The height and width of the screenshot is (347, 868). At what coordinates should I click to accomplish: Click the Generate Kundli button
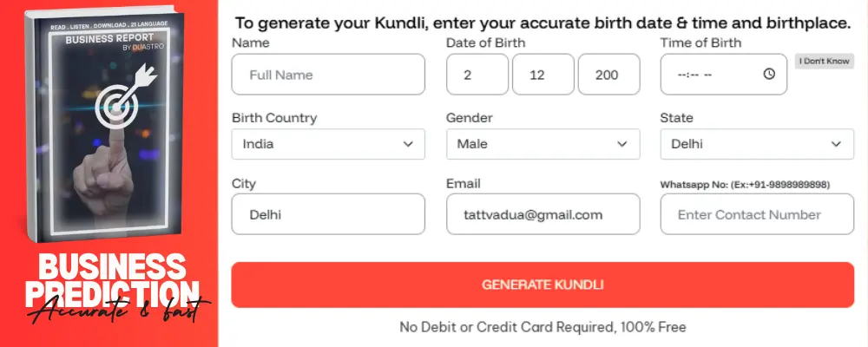click(542, 285)
